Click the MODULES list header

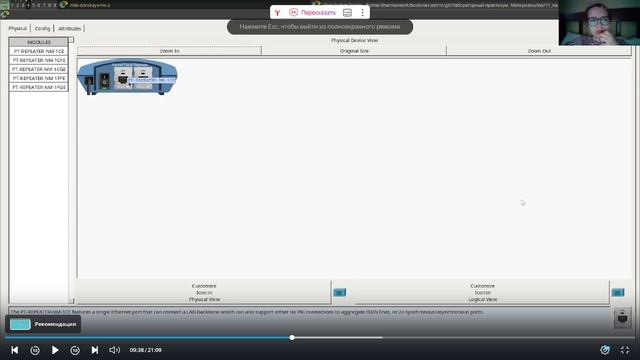(39, 42)
